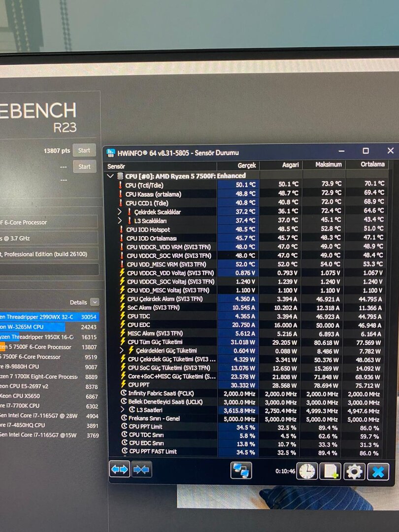Open HWiNFO sensor settings gear icon
The width and height of the screenshot is (399, 532).
click(x=354, y=471)
